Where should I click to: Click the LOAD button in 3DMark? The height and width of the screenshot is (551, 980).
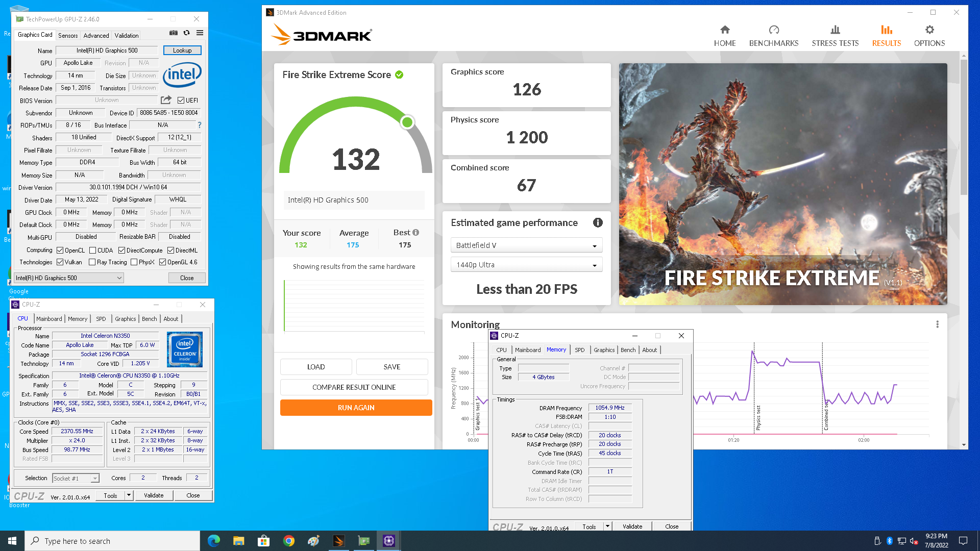point(316,367)
